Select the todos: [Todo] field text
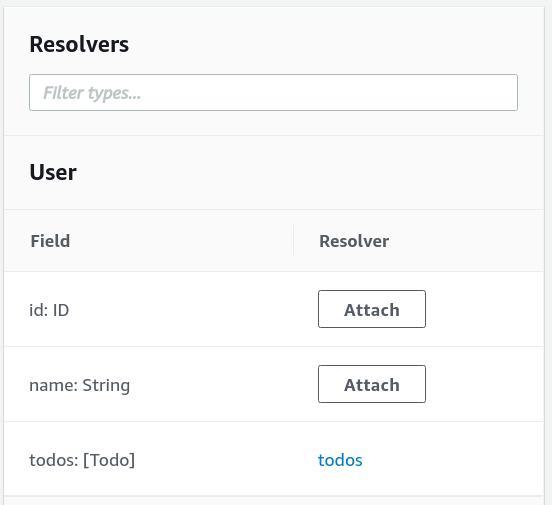 tap(82, 460)
